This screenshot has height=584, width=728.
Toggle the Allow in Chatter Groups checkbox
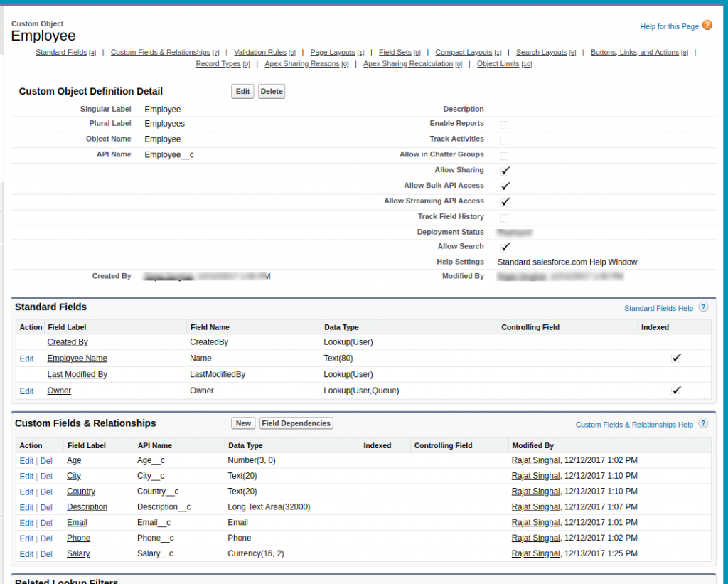tap(504, 156)
